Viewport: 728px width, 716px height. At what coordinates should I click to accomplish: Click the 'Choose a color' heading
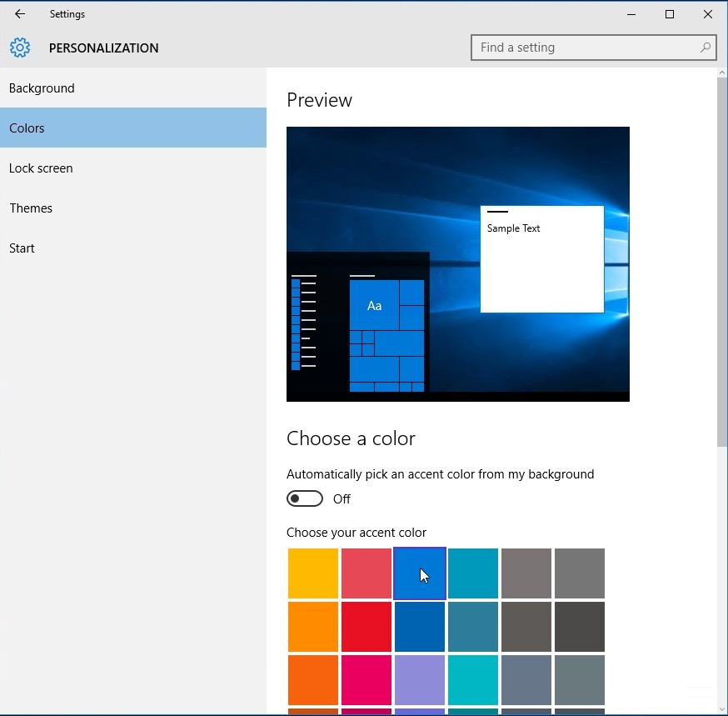tap(351, 438)
